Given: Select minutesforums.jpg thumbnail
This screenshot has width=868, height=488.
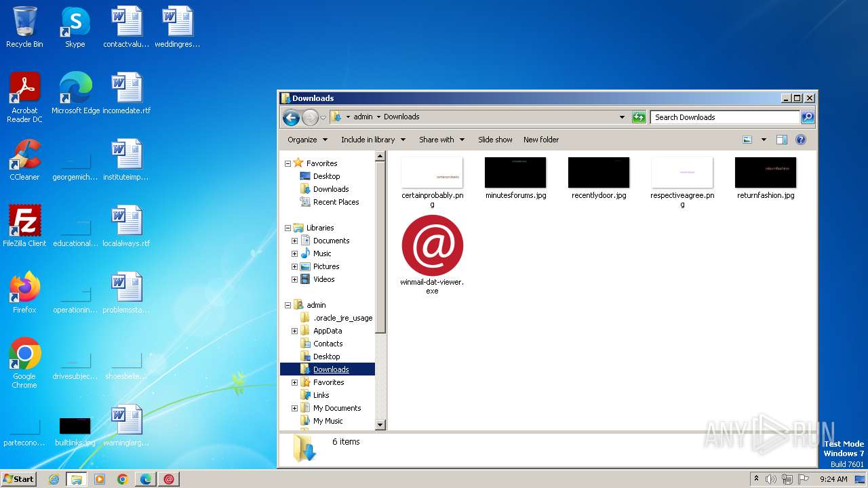Looking at the screenshot, I should pyautogui.click(x=515, y=179).
